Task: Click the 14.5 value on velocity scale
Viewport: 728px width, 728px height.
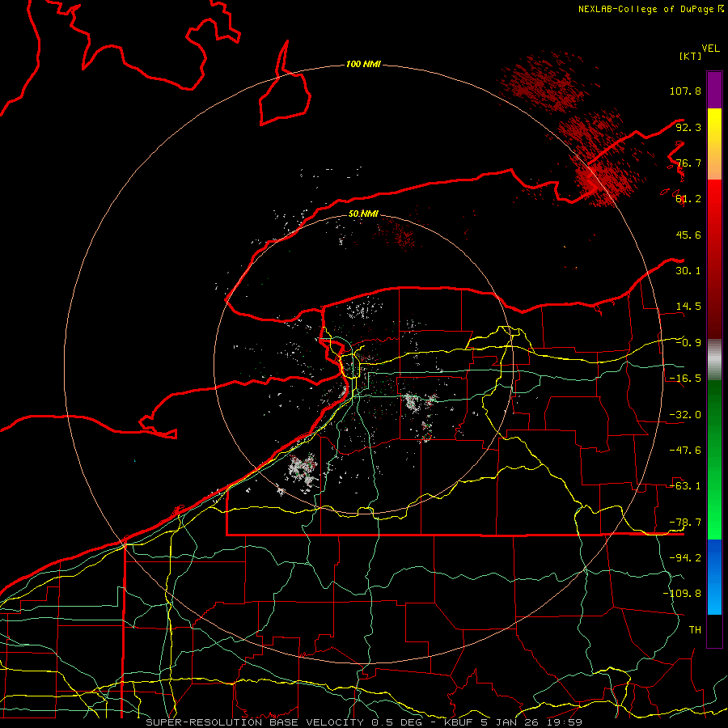Action: (x=688, y=307)
